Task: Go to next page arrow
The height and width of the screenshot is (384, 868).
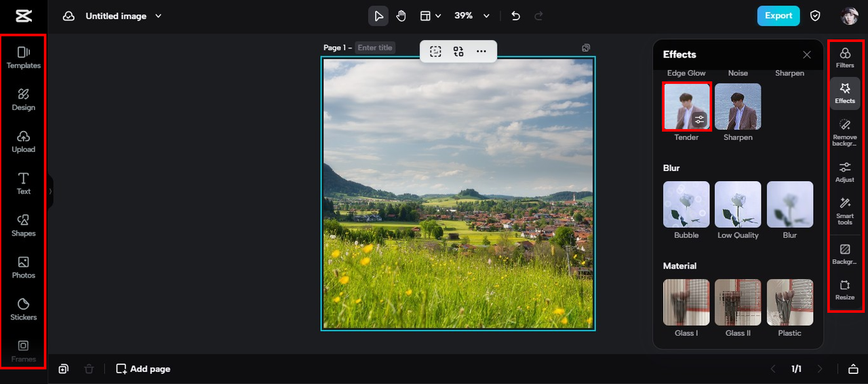Action: click(820, 369)
